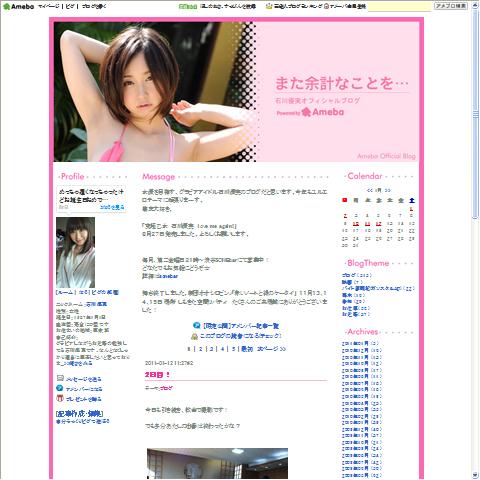
Task: Click the アメブロ検索 search button
Action: tap(451, 6)
